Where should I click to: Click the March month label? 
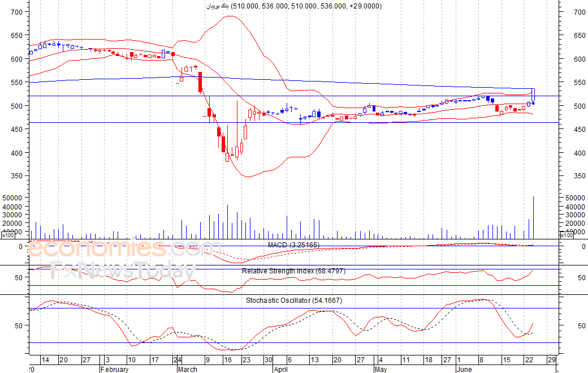point(188,369)
